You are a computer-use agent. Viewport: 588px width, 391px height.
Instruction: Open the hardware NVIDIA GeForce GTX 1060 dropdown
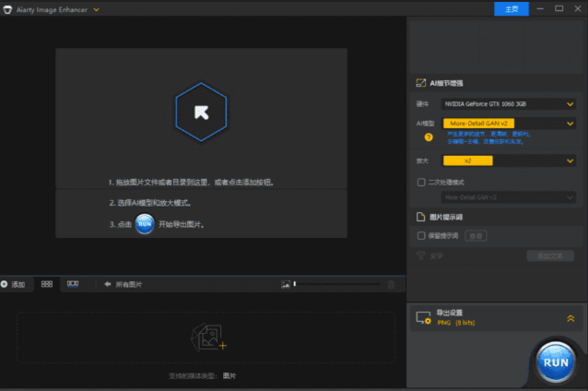pos(509,104)
